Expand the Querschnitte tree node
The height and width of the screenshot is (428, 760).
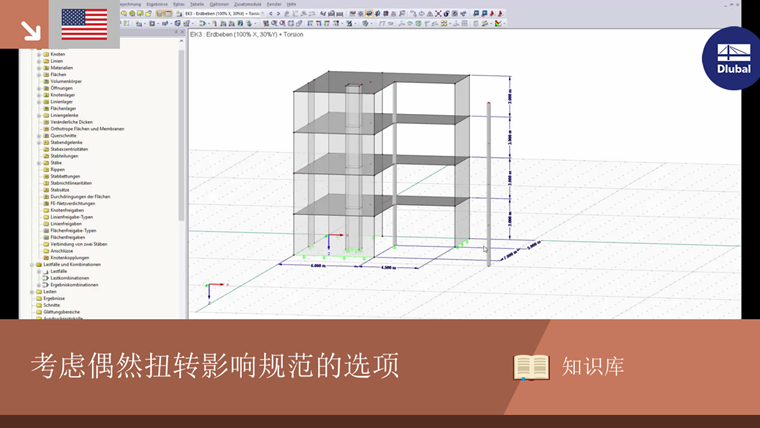[39, 136]
